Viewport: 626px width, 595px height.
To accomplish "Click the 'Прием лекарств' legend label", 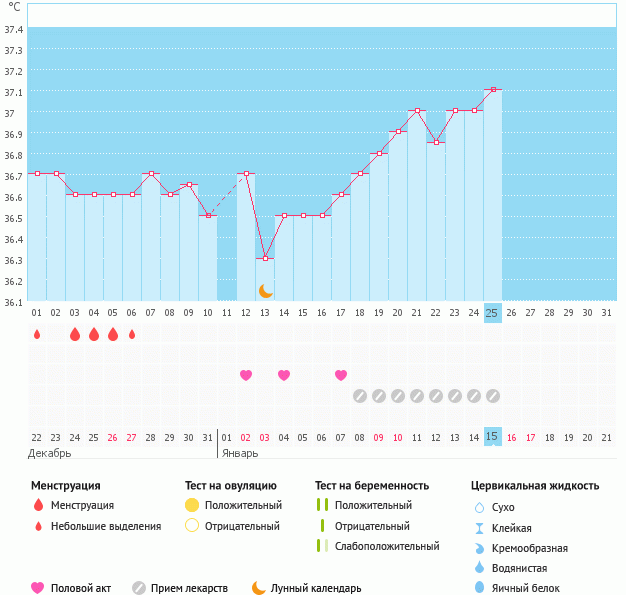I will tap(189, 588).
